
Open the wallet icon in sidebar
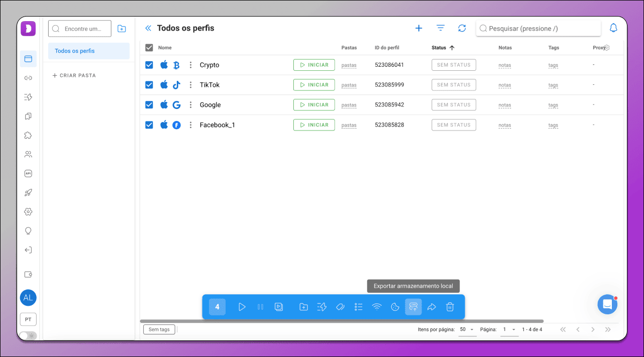(28, 275)
